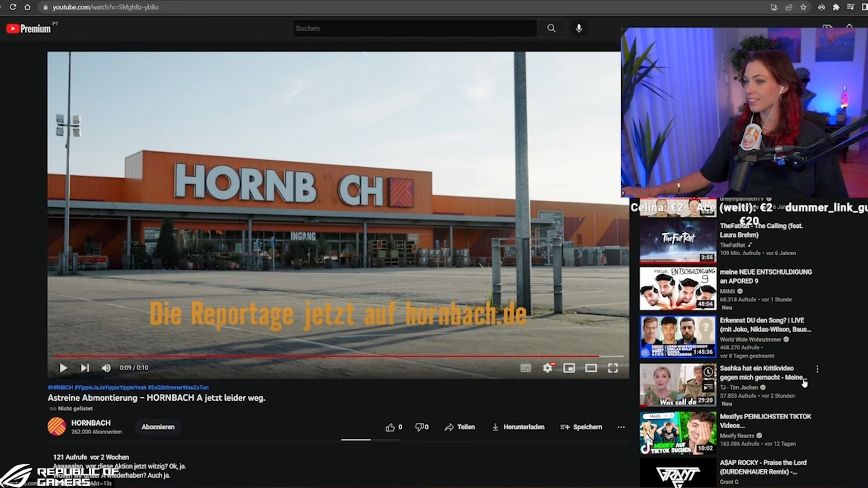The height and width of the screenshot is (488, 868).
Task: Open the HORNBACH channel avatar
Action: (57, 427)
